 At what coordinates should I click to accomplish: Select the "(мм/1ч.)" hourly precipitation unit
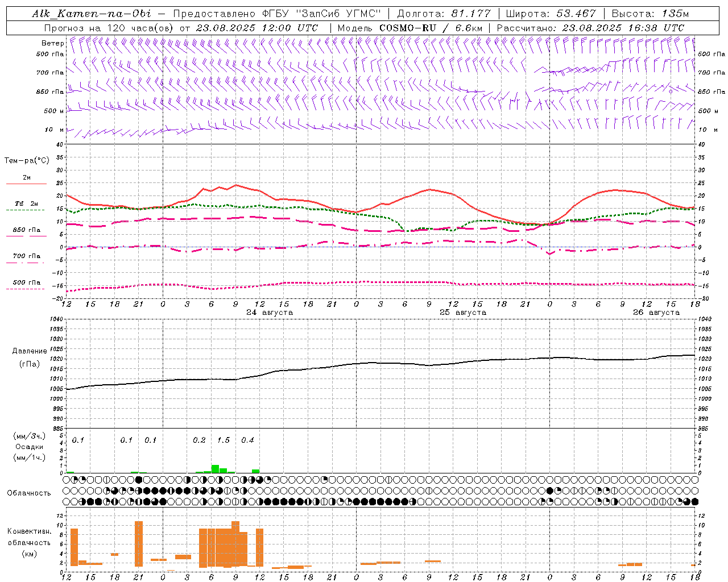(30, 458)
